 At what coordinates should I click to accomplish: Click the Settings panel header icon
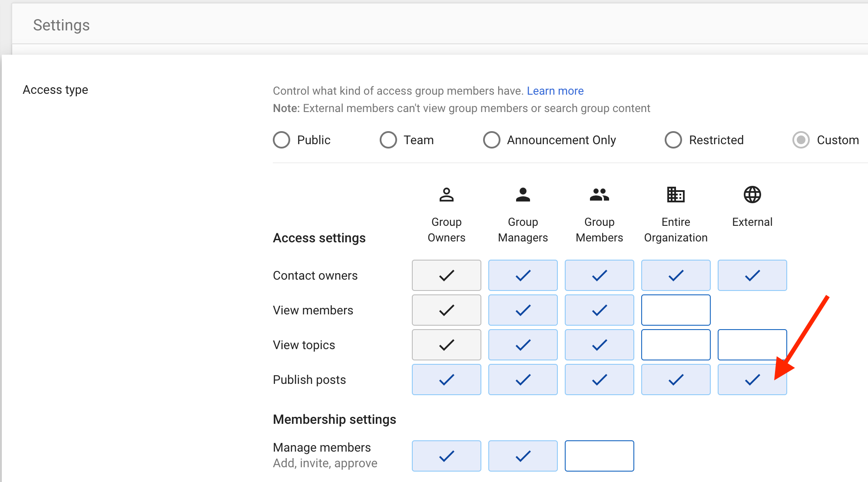pos(62,24)
